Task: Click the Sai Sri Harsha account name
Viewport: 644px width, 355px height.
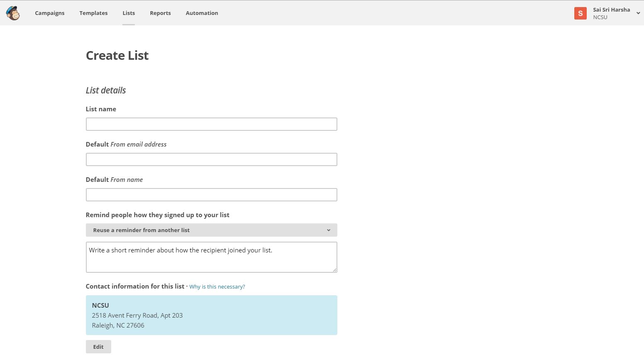Action: [611, 10]
